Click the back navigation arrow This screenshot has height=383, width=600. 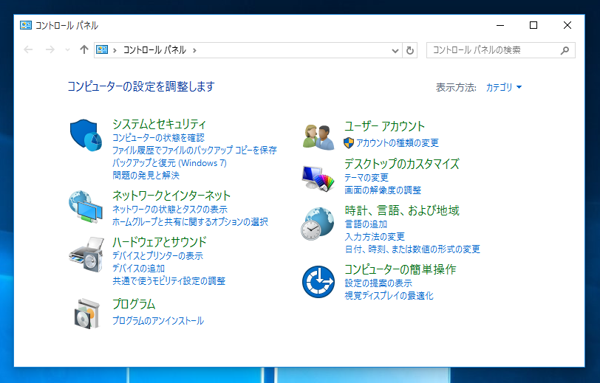click(x=28, y=50)
